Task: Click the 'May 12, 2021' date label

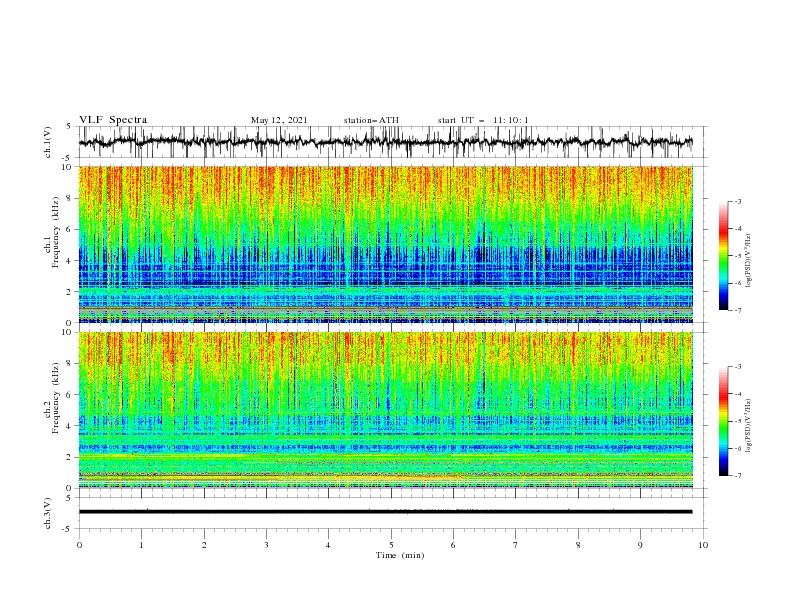Action: click(279, 120)
